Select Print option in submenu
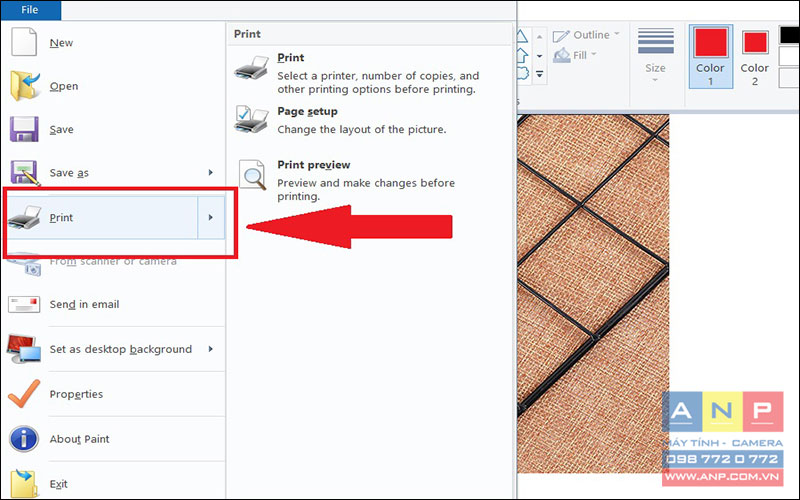Screen dimensions: 800x500 370,74
